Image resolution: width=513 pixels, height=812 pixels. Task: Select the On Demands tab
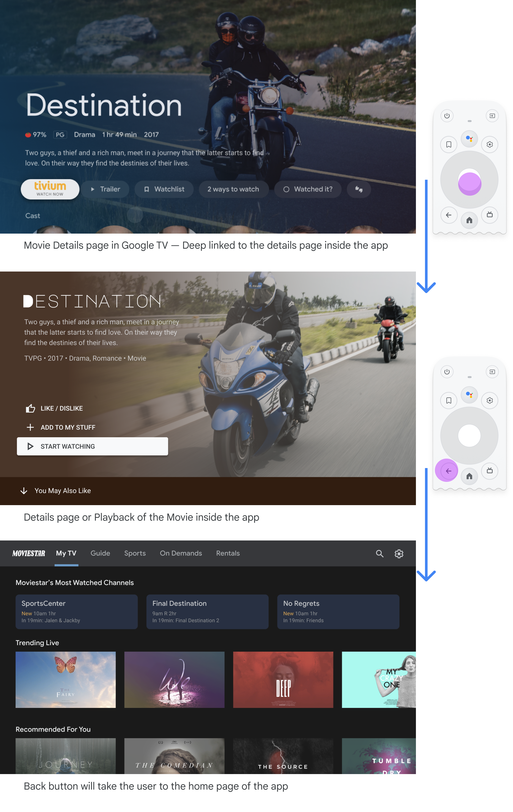(180, 553)
